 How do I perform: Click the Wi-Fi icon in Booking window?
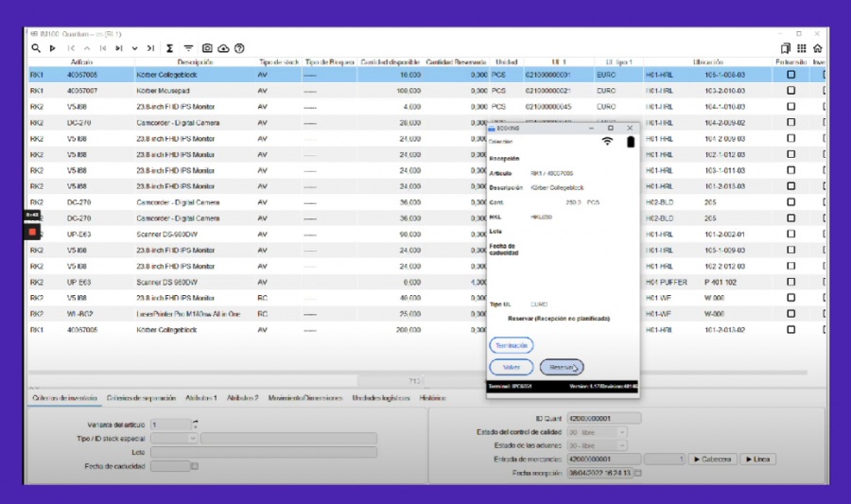(607, 141)
